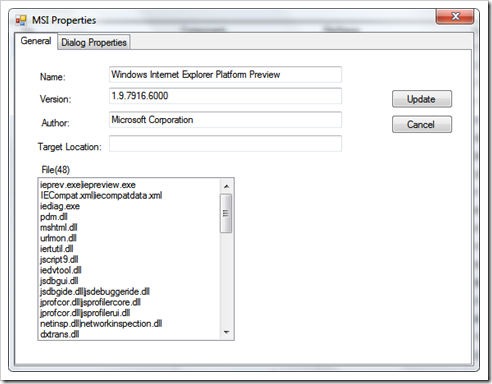
Task: Click the file list scrollbar thumb
Action: coord(226,213)
